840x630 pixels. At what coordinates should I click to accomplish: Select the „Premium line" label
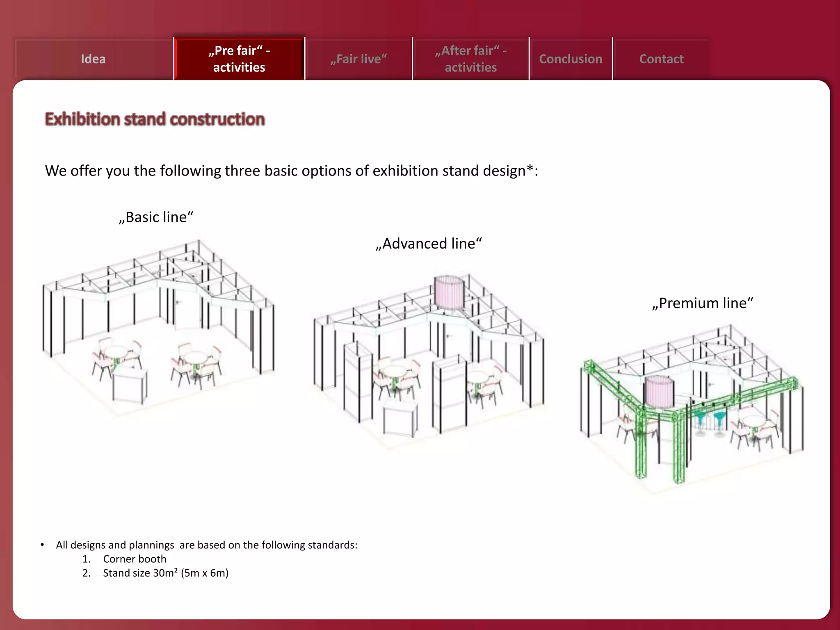703,303
